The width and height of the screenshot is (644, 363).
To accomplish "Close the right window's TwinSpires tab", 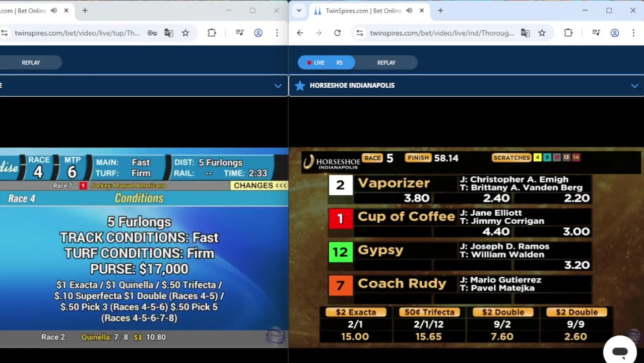I will [421, 11].
